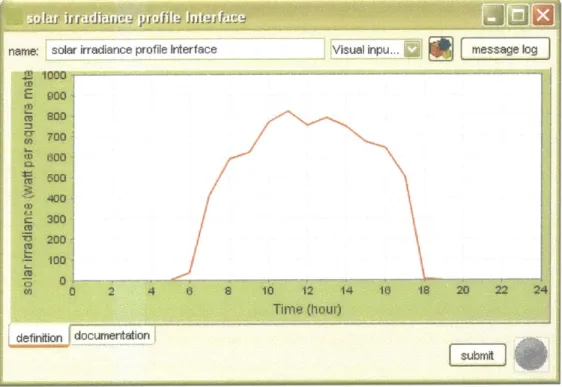Click the gray round status indicator

tap(531, 354)
